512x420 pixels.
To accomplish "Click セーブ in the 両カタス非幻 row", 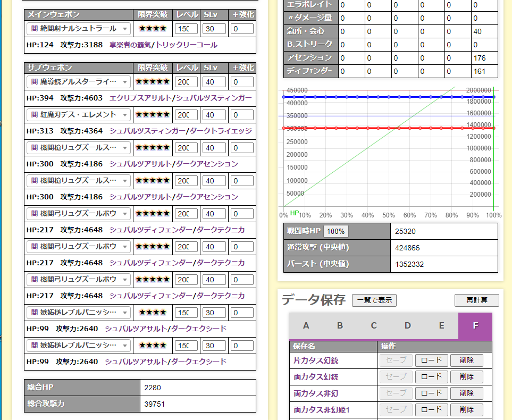I will (x=396, y=393).
